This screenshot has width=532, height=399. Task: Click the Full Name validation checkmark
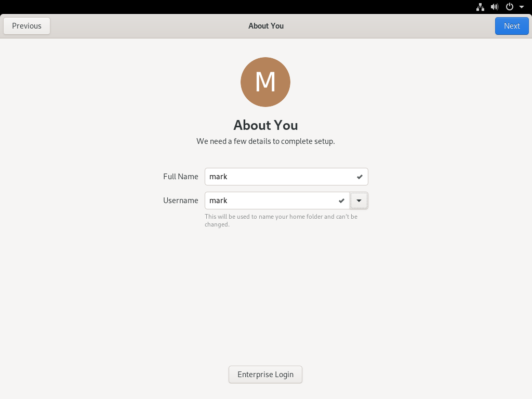point(360,177)
